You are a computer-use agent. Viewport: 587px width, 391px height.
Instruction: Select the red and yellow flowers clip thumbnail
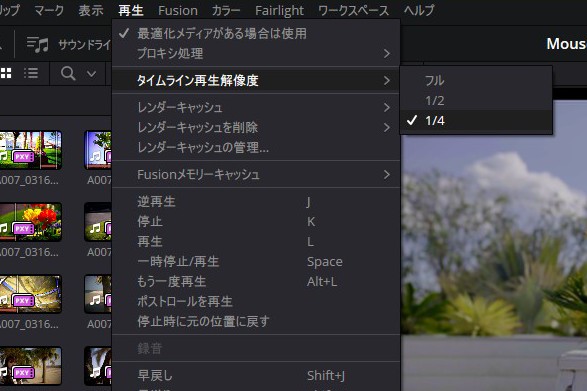point(30,222)
